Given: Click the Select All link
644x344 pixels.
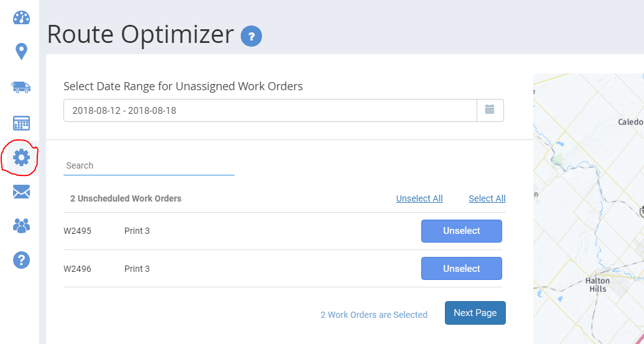Looking at the screenshot, I should 487,198.
